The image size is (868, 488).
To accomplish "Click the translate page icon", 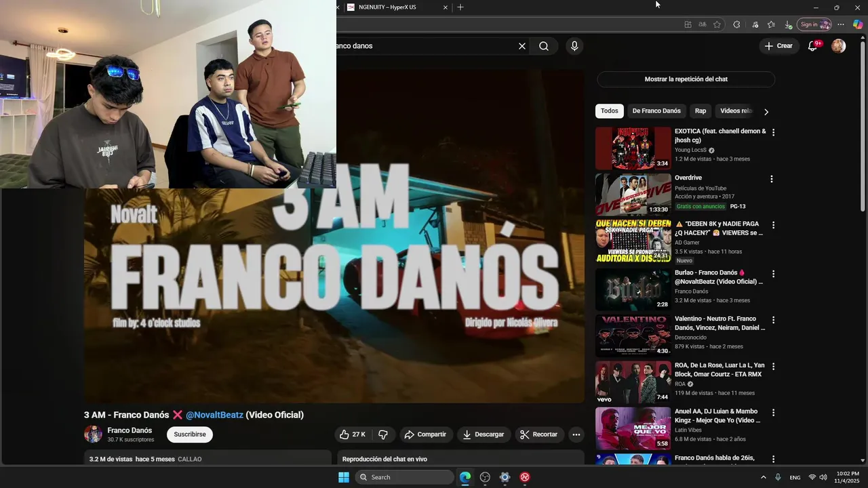I will point(703,24).
